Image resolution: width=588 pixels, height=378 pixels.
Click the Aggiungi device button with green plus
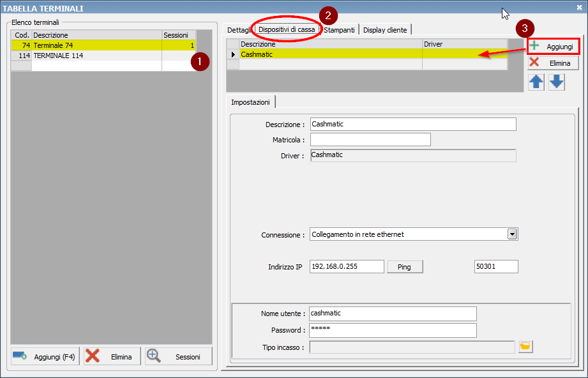tap(553, 47)
